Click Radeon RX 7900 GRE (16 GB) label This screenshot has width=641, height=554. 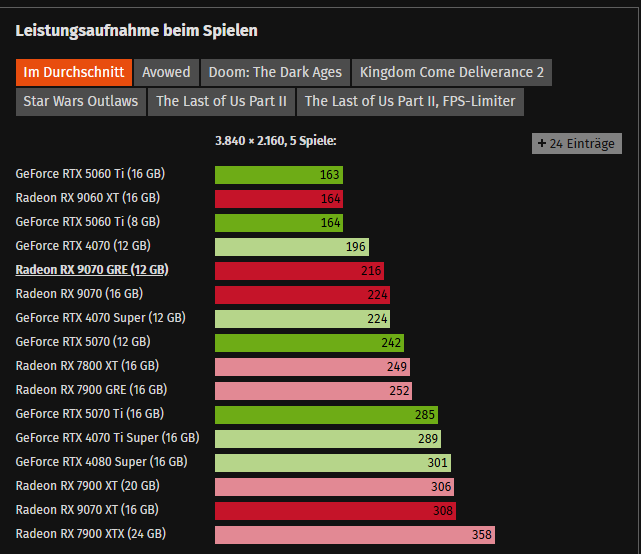(92, 390)
